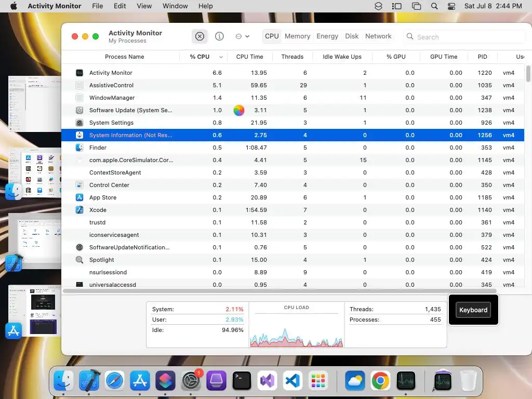
Task: Click the App Store process icon in list
Action: point(79,197)
